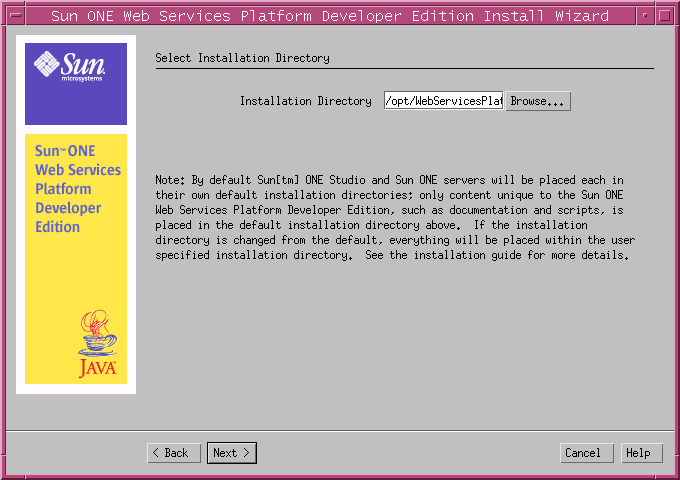Minimize the Install Wizard window

(645, 16)
